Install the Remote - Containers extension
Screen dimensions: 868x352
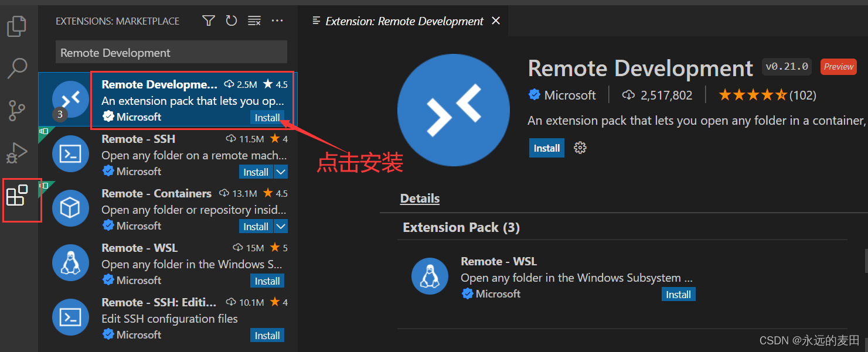pyautogui.click(x=256, y=227)
